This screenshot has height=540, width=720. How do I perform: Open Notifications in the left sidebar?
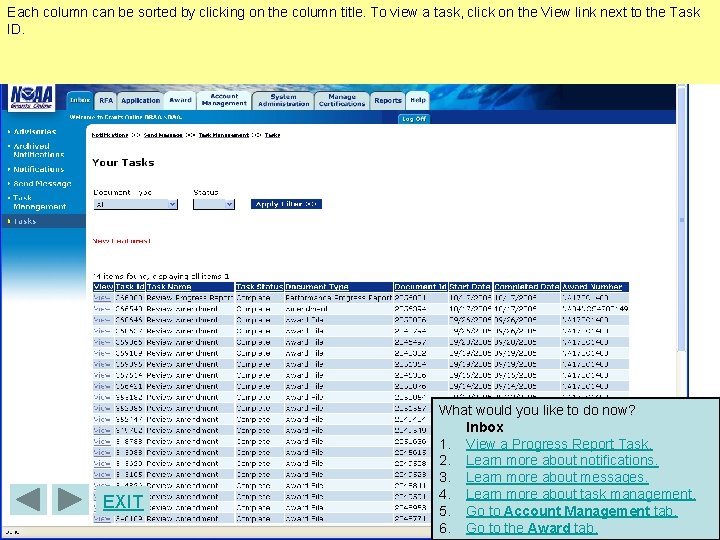[x=39, y=169]
